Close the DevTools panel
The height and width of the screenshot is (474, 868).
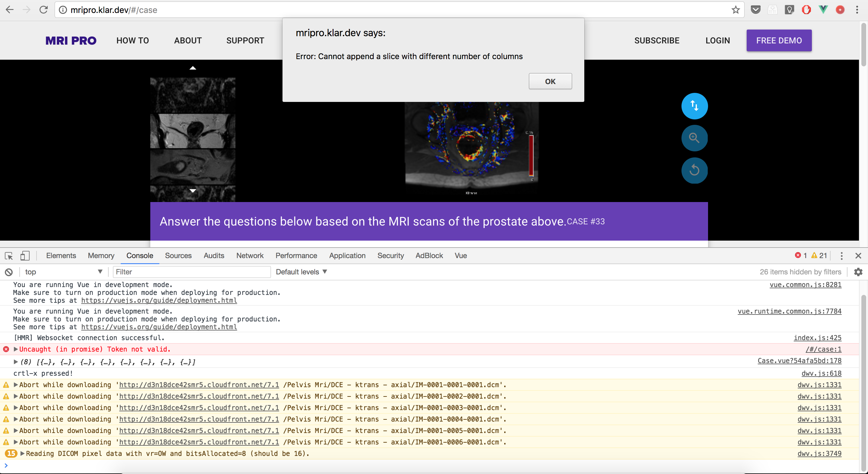click(858, 256)
